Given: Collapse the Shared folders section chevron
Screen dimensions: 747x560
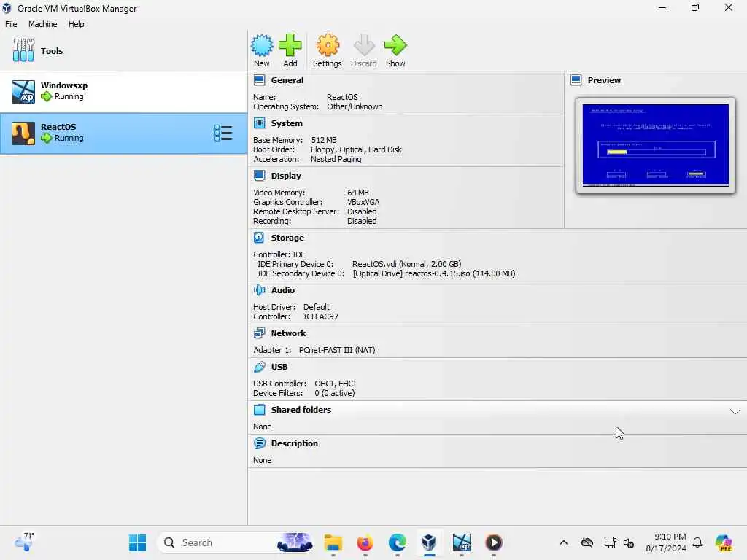Looking at the screenshot, I should (x=735, y=411).
